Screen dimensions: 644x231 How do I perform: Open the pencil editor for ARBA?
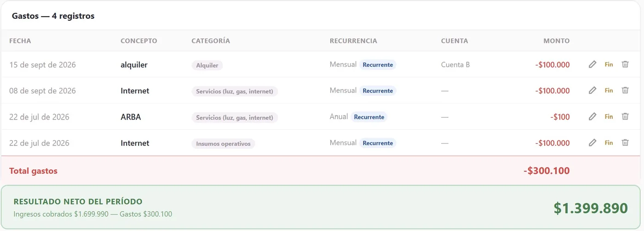[x=592, y=117]
